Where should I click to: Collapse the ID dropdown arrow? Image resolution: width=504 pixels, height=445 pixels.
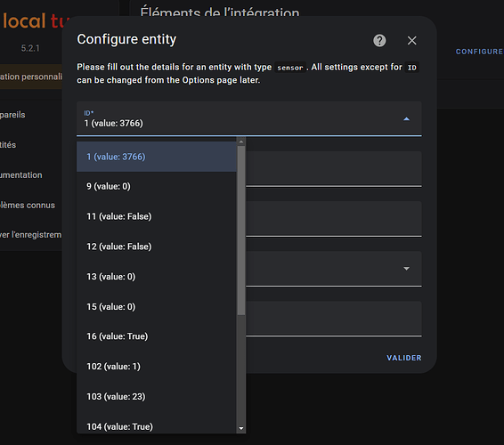pyautogui.click(x=406, y=119)
